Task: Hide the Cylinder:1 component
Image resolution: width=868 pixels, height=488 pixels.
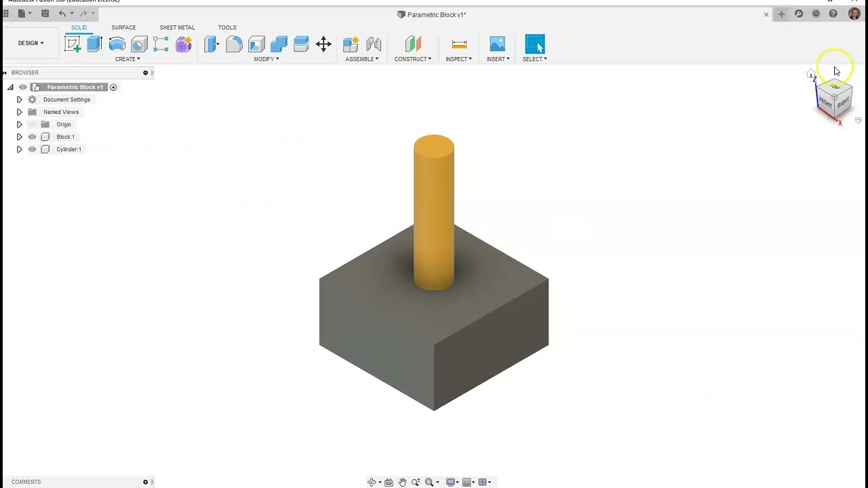Action: pyautogui.click(x=32, y=149)
